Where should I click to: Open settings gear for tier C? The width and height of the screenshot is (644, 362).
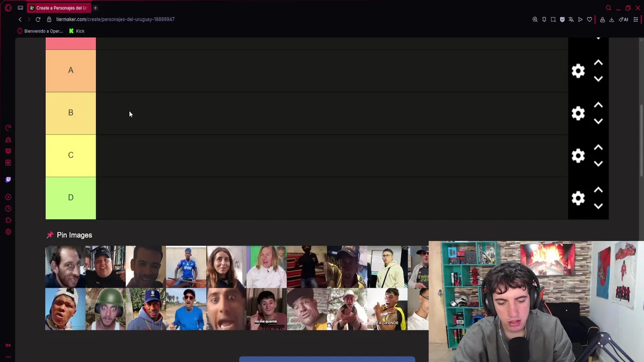(578, 155)
